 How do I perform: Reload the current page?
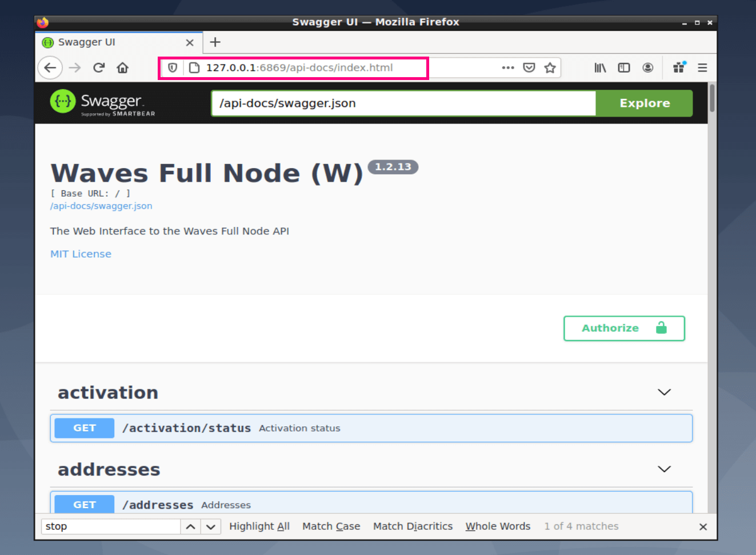(99, 67)
